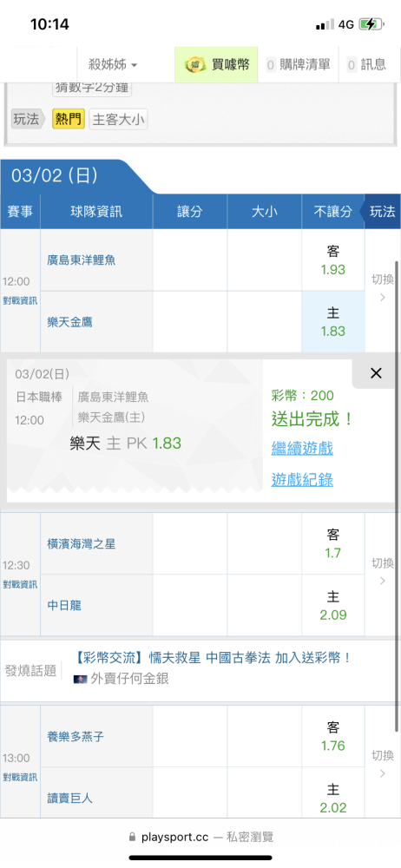
Task: Open the 懦夫救星 中國古拳法 hot topic link
Action: tap(213, 658)
